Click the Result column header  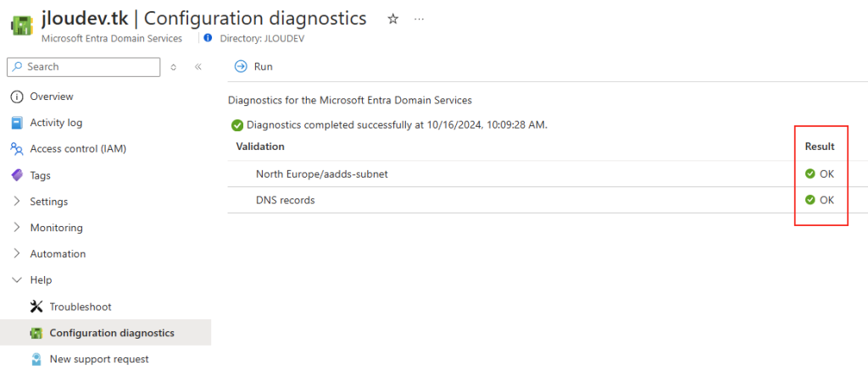click(x=820, y=147)
